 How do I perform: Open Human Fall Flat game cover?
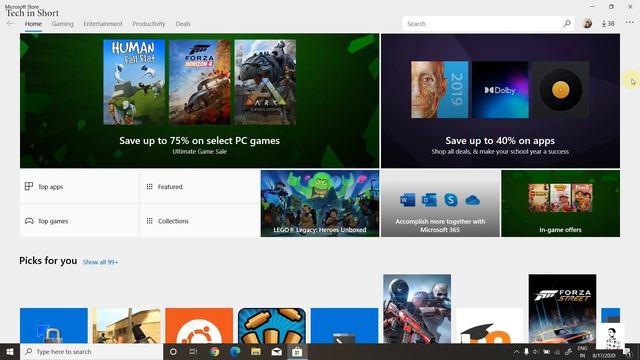click(x=134, y=82)
